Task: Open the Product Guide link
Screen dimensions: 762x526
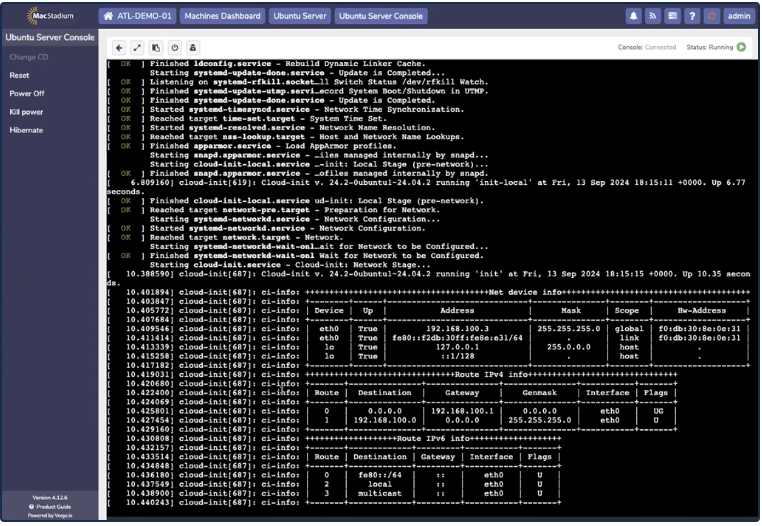Action: [x=50, y=507]
